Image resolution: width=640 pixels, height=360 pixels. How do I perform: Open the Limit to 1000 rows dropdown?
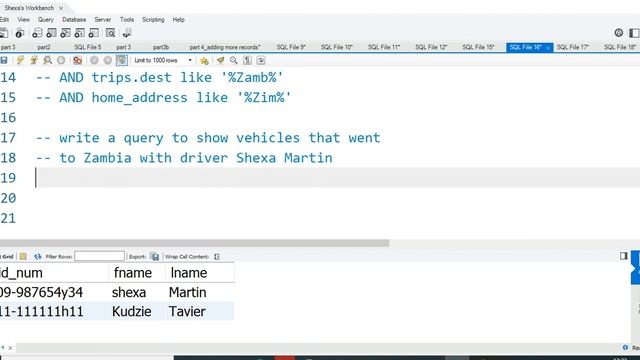pos(162,60)
